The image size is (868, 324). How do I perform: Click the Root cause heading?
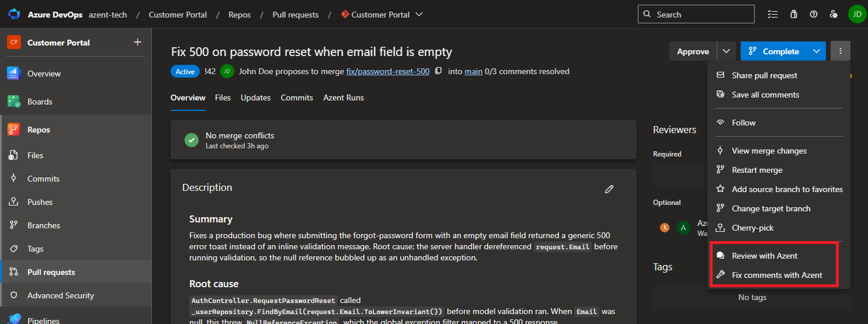pyautogui.click(x=214, y=284)
